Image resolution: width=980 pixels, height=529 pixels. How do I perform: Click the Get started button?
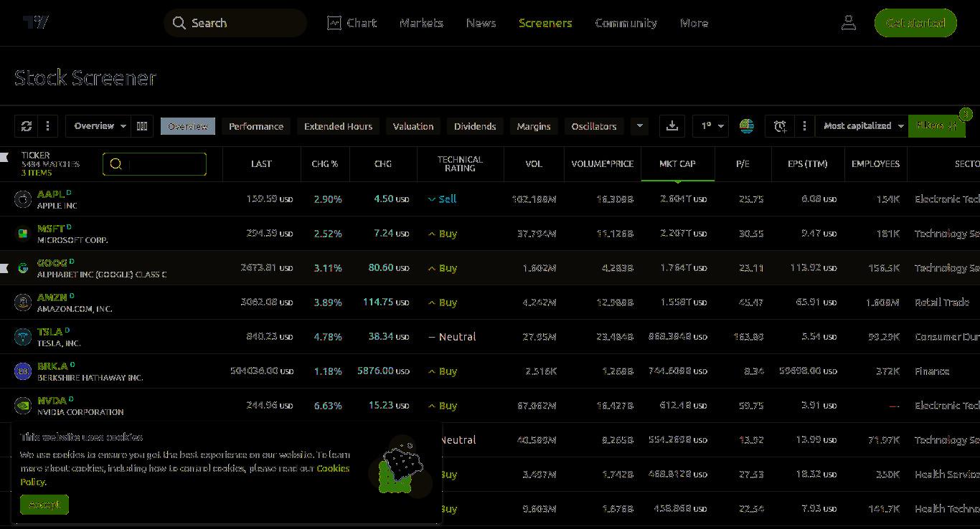915,23
